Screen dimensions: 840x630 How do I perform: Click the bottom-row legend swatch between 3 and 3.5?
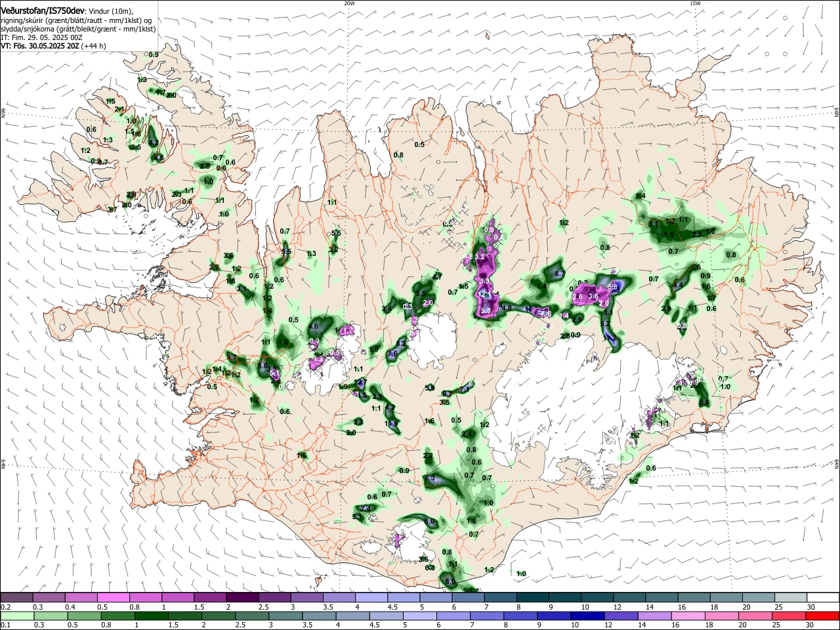(x=285, y=616)
